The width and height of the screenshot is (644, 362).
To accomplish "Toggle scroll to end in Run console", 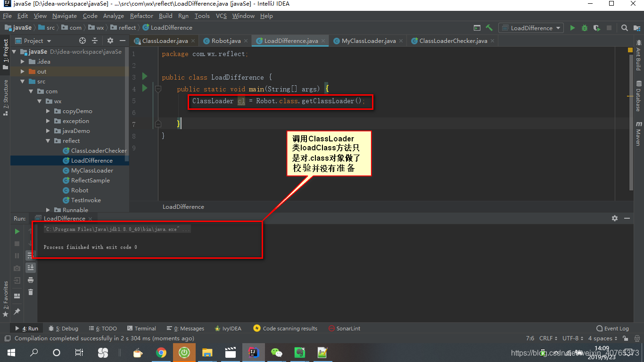I will coord(31,267).
